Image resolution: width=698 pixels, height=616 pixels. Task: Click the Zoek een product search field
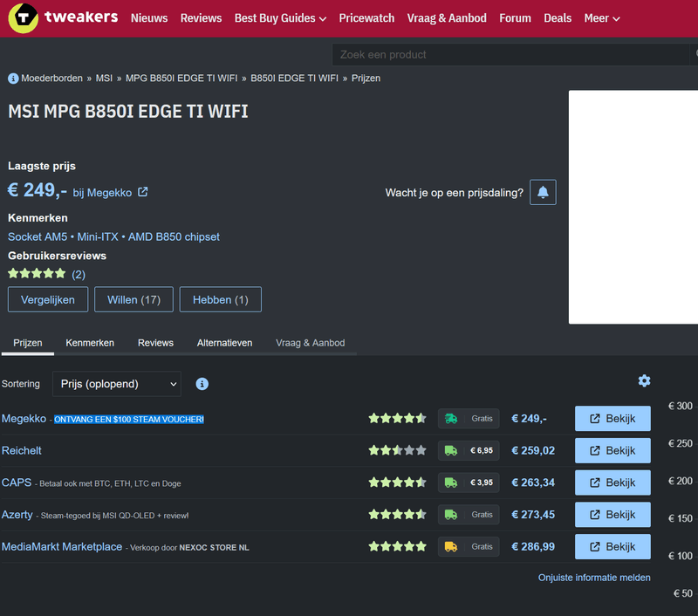(x=510, y=54)
